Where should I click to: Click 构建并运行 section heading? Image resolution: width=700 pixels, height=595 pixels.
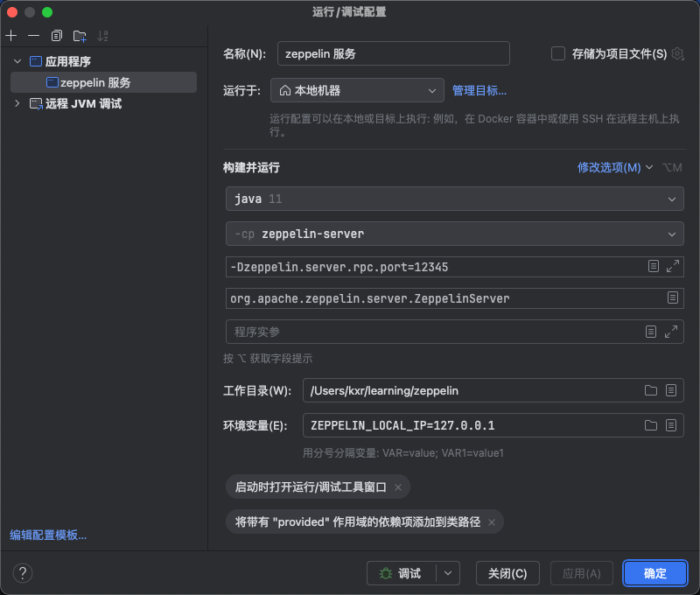coord(251,167)
